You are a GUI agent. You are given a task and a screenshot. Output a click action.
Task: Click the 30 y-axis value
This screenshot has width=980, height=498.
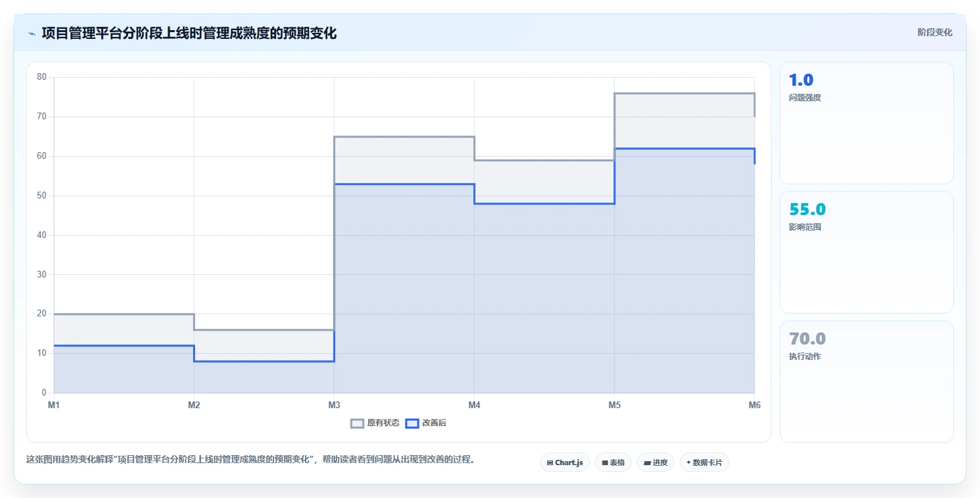(42, 275)
